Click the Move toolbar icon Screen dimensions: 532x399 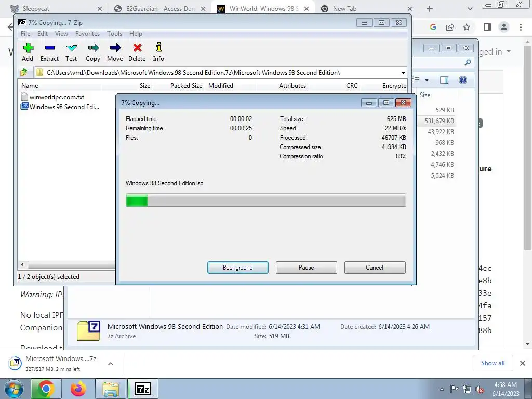pos(115,52)
